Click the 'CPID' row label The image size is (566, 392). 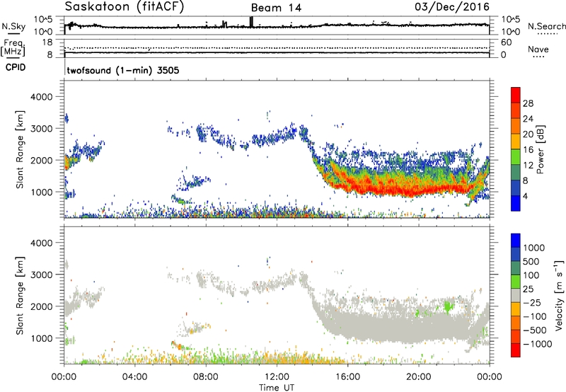click(16, 67)
